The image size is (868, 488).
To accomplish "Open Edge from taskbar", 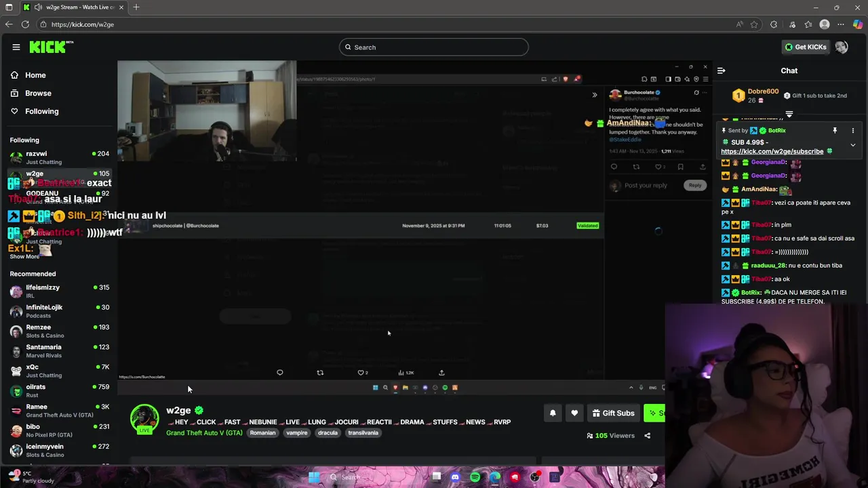I will tap(495, 477).
